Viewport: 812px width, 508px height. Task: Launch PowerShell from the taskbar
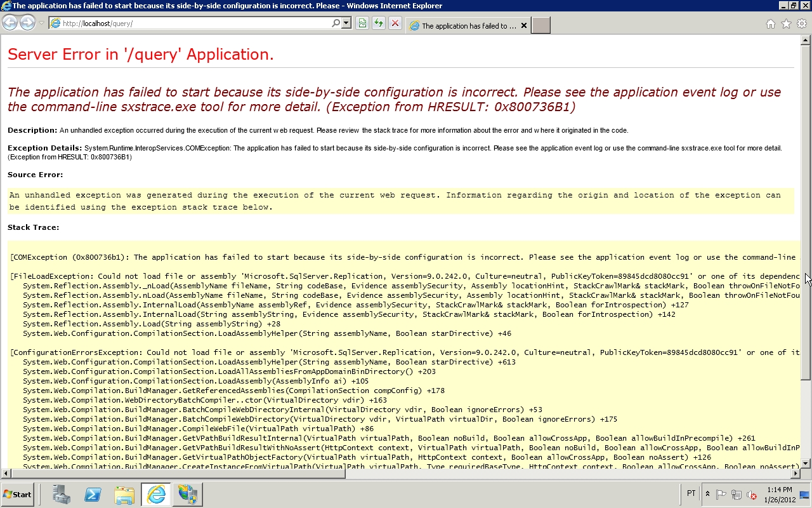(x=93, y=494)
